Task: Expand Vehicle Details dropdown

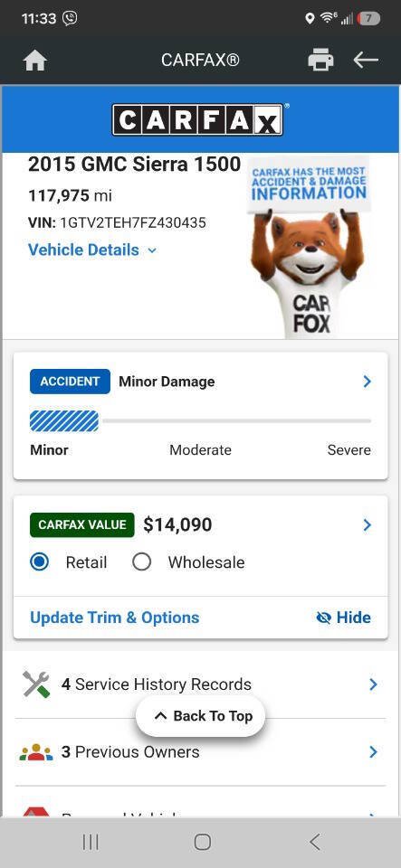Action: [x=92, y=250]
